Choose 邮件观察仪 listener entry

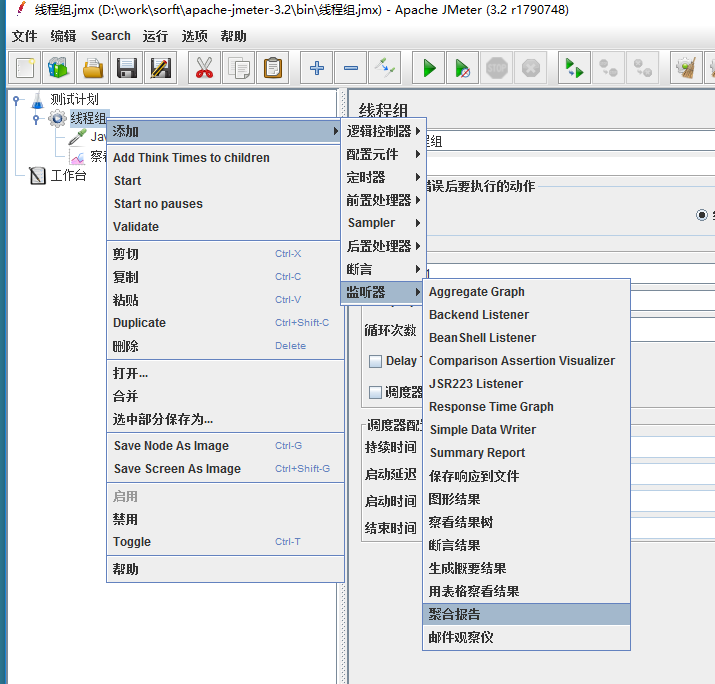[x=527, y=637]
